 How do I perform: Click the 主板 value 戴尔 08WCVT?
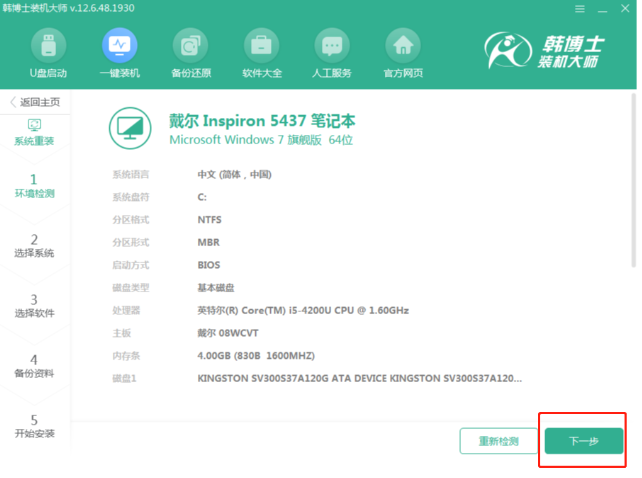click(x=228, y=333)
